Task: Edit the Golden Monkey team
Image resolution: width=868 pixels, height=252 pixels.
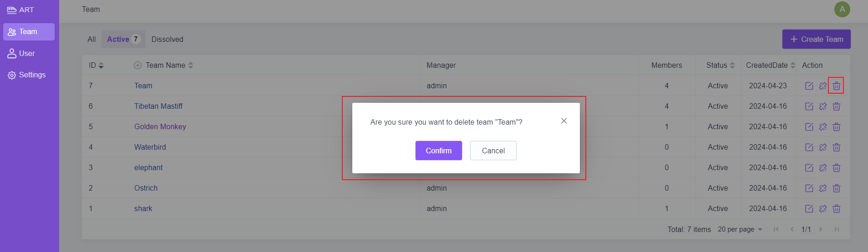Action: click(x=809, y=127)
